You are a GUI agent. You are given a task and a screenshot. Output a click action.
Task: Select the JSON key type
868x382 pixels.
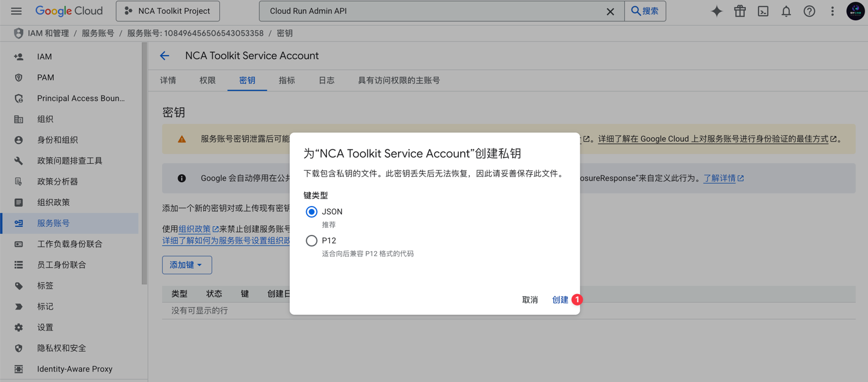[x=312, y=212]
